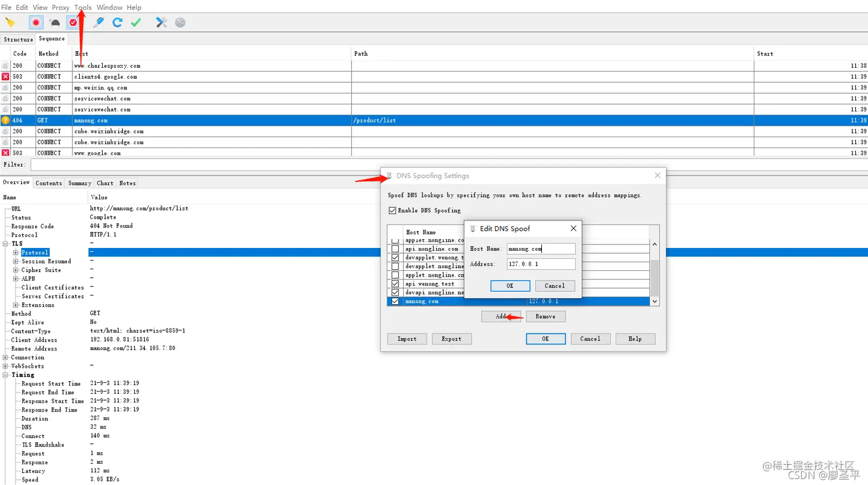Open the Notes tab
Image resolution: width=868 pixels, height=485 pixels.
127,183
